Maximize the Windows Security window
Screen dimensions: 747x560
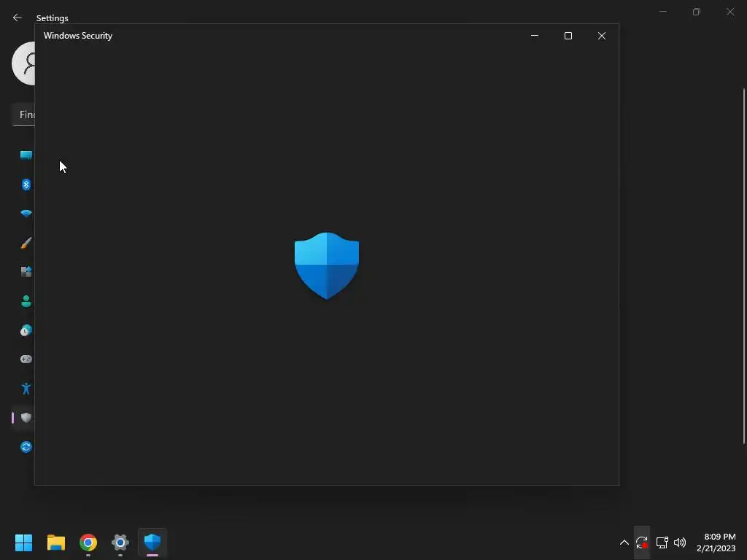(568, 36)
